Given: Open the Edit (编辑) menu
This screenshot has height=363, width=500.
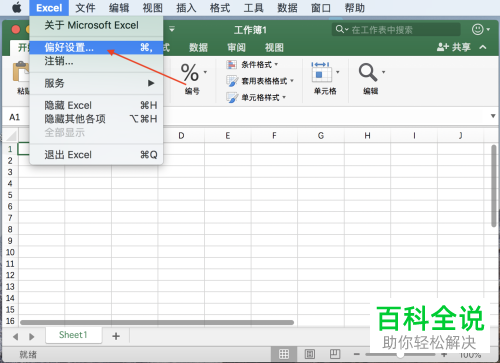Looking at the screenshot, I should [x=119, y=8].
